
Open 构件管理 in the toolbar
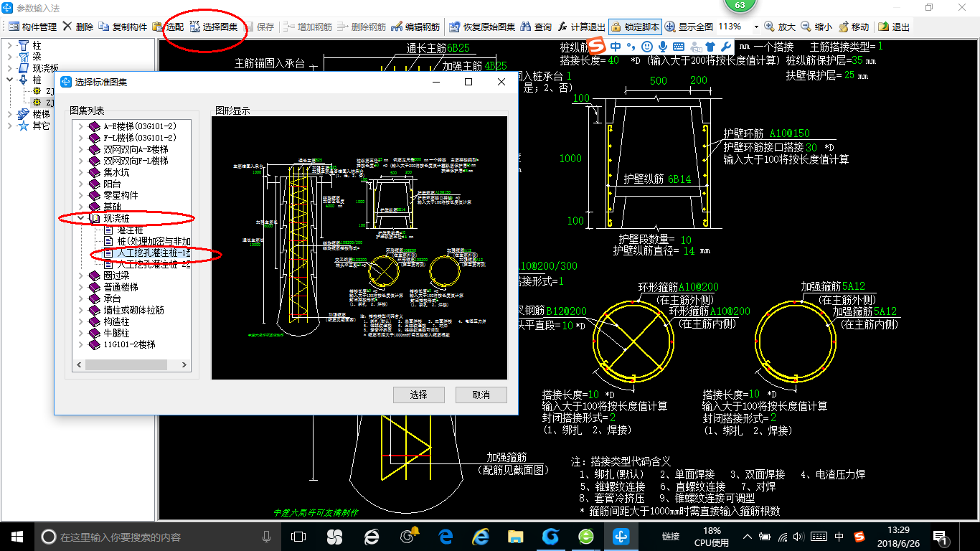coord(33,27)
